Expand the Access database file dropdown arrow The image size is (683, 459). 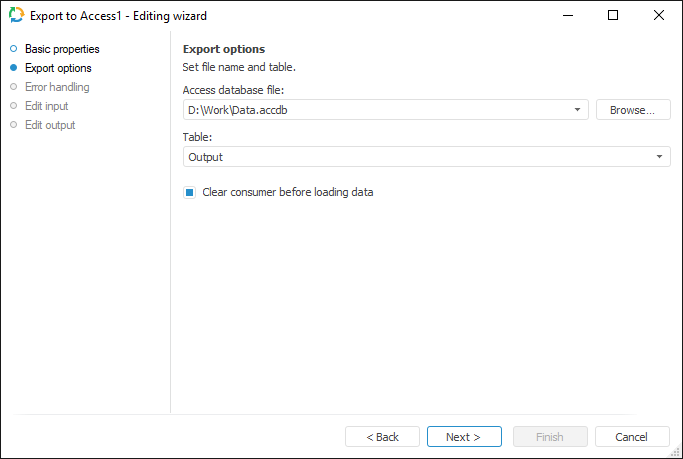[x=579, y=110]
